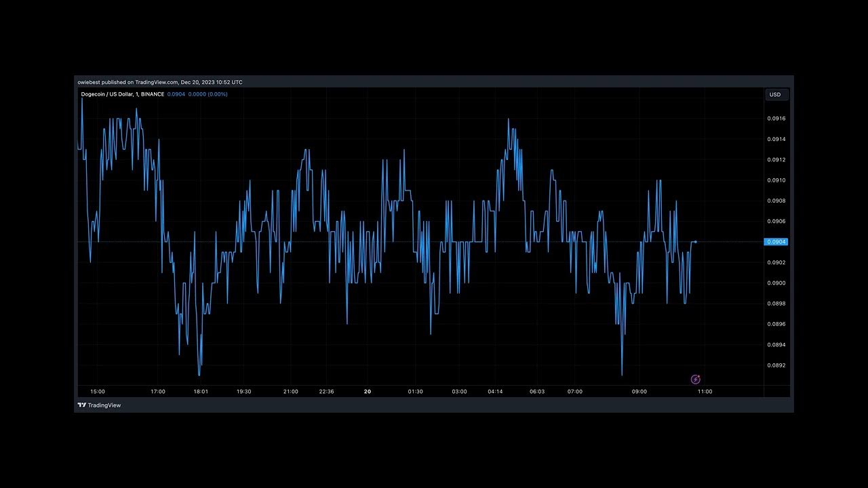Click the TradingView logo at bottom left
The width and height of the screenshot is (868, 488).
(x=99, y=405)
